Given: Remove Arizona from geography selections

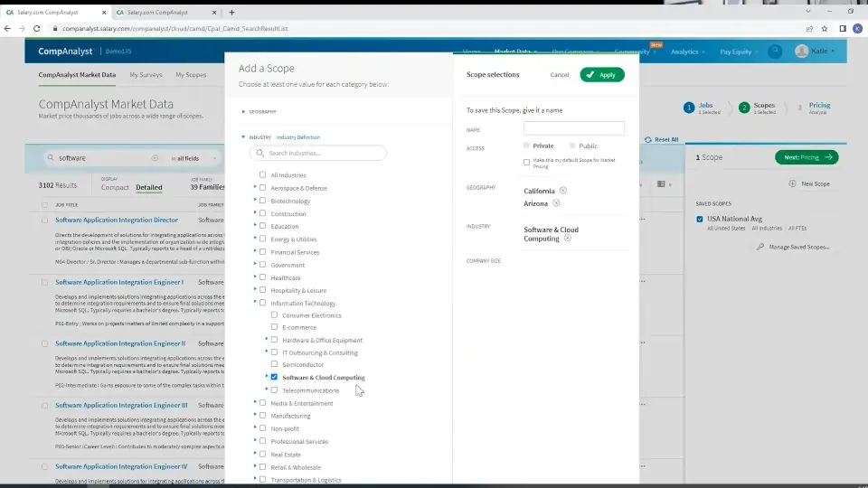Looking at the screenshot, I should (x=556, y=203).
